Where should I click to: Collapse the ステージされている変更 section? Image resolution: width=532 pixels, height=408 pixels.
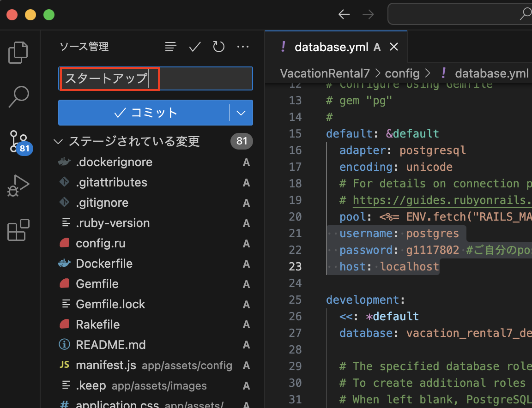point(58,141)
